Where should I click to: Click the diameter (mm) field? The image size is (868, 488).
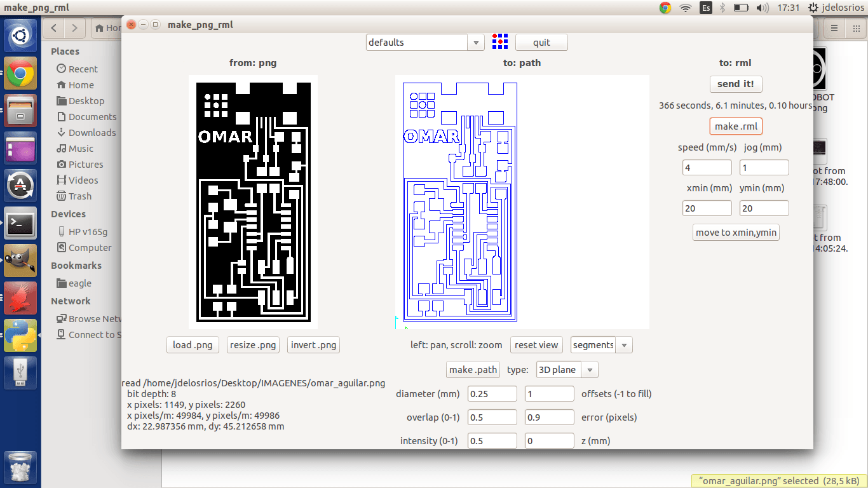(x=492, y=394)
